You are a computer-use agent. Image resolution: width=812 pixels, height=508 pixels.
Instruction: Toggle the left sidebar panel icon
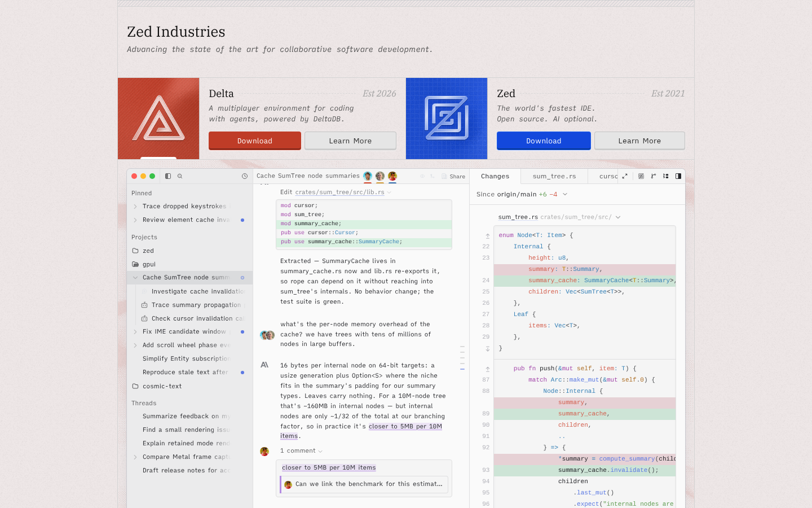click(x=168, y=176)
